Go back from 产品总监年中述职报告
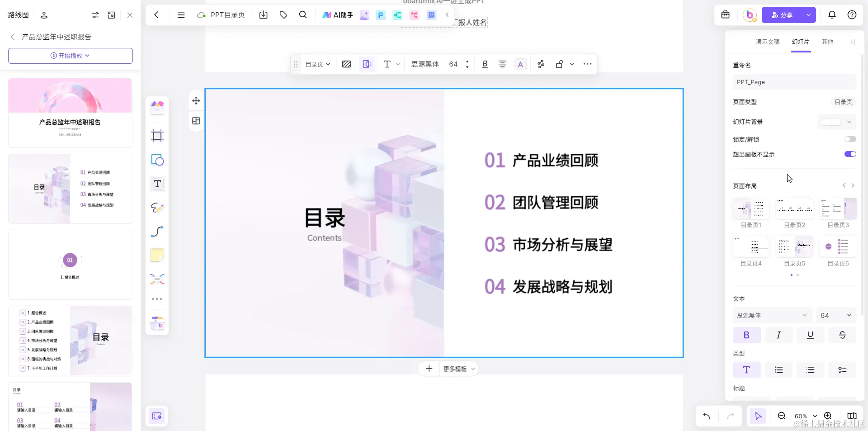The height and width of the screenshot is (431, 868). pos(13,37)
